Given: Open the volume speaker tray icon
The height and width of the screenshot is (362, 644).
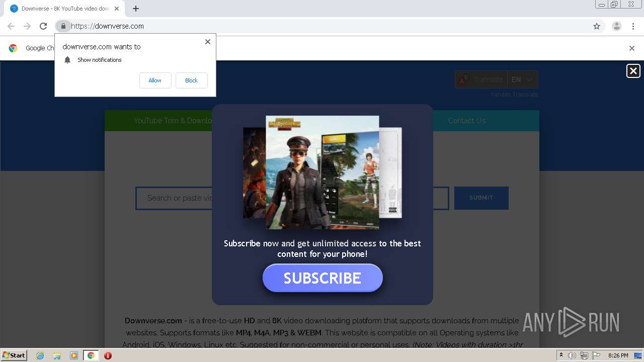Looking at the screenshot, I should tap(572, 355).
